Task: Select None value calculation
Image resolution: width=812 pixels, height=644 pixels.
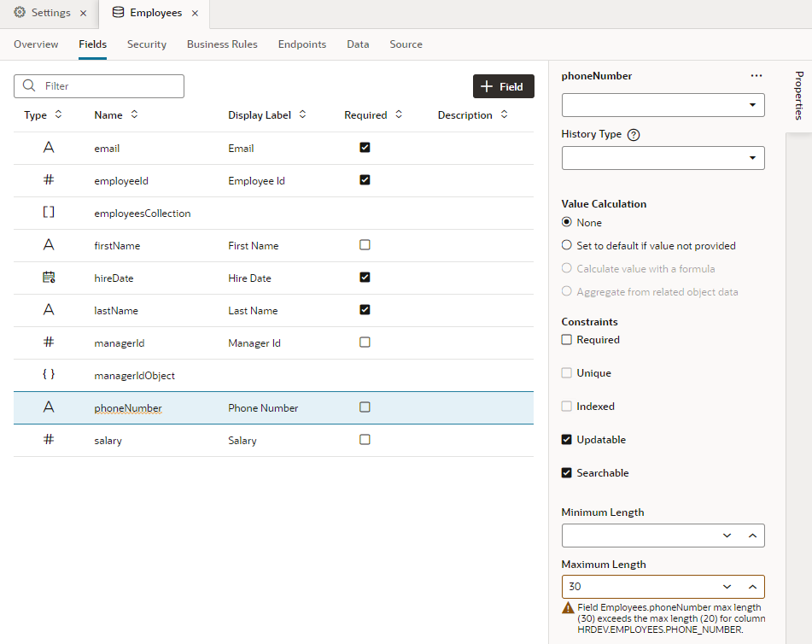Action: 567,222
